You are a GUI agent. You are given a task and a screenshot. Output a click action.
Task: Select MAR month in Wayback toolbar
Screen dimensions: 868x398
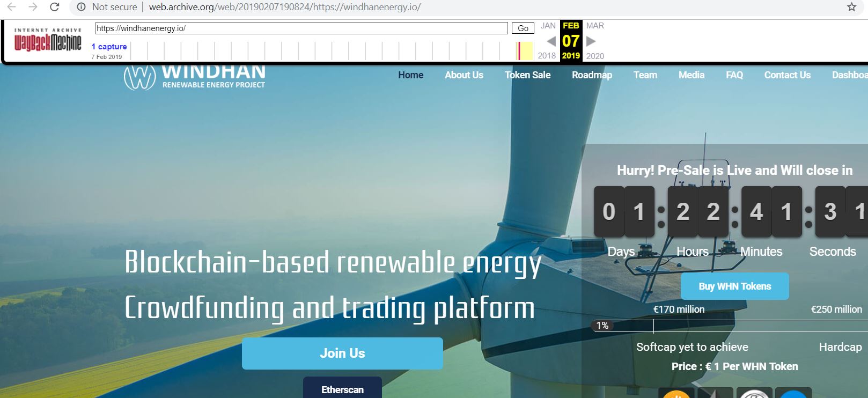point(595,26)
